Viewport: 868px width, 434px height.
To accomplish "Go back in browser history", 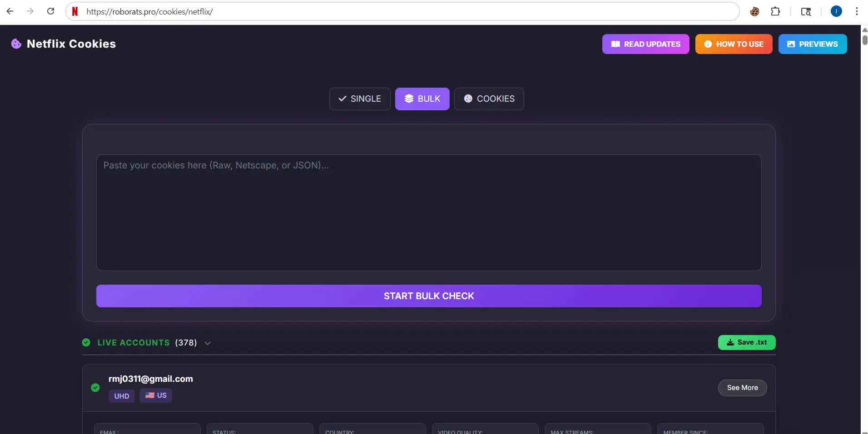I will [10, 11].
